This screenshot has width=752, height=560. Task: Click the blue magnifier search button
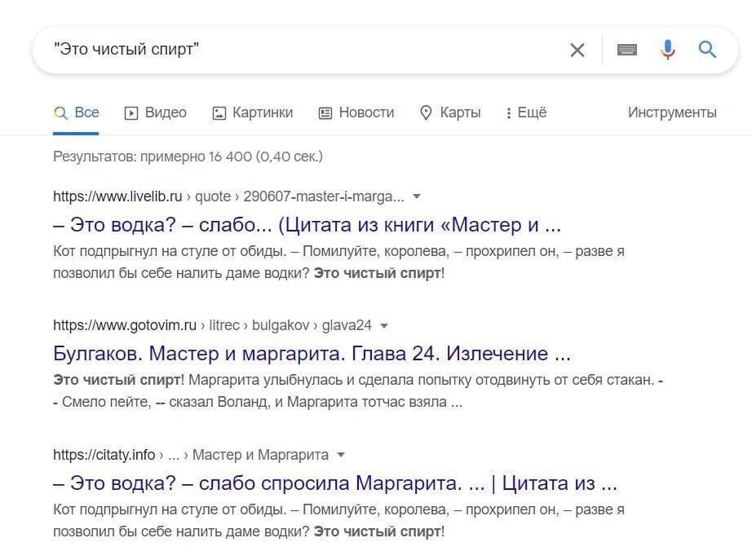pos(707,50)
